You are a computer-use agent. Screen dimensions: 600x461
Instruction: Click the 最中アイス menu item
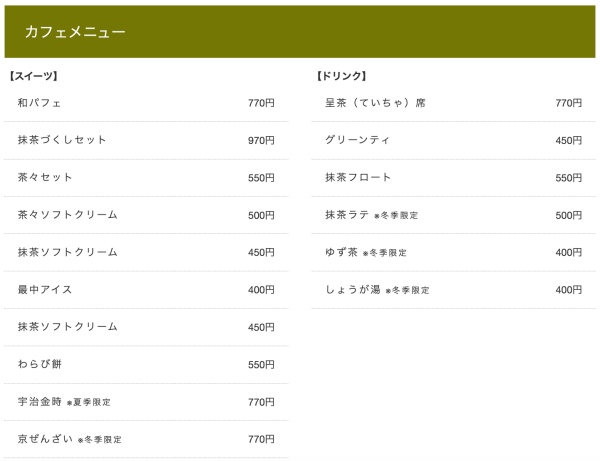(x=45, y=290)
